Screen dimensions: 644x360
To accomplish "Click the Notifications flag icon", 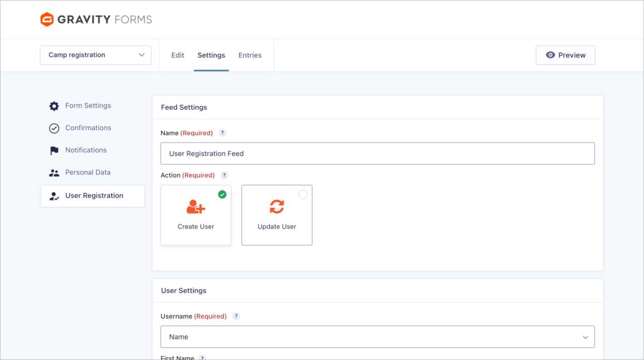I will tap(54, 151).
